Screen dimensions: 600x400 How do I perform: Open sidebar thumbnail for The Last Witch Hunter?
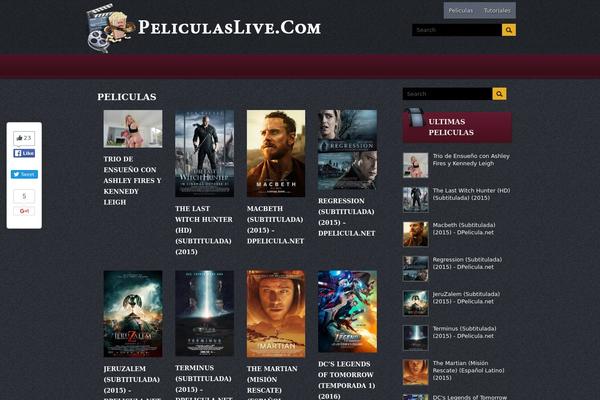(416, 200)
